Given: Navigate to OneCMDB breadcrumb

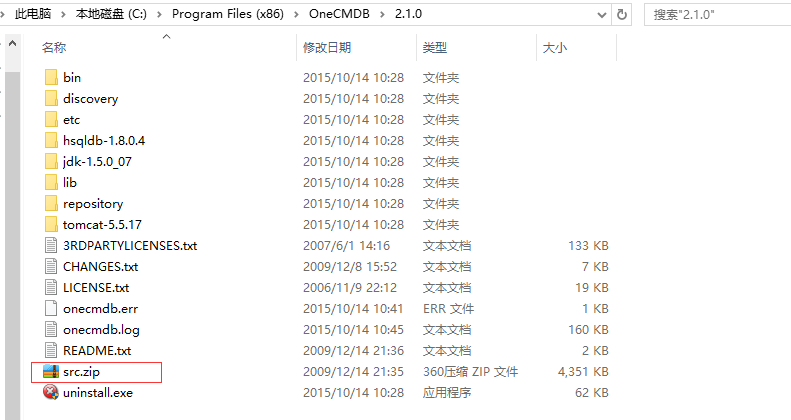Looking at the screenshot, I should point(340,14).
